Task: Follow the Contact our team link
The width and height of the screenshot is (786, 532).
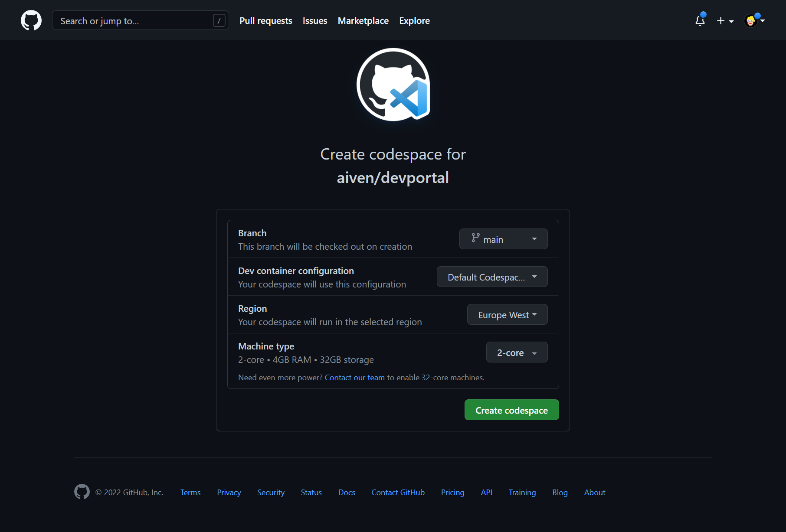Action: [354, 377]
